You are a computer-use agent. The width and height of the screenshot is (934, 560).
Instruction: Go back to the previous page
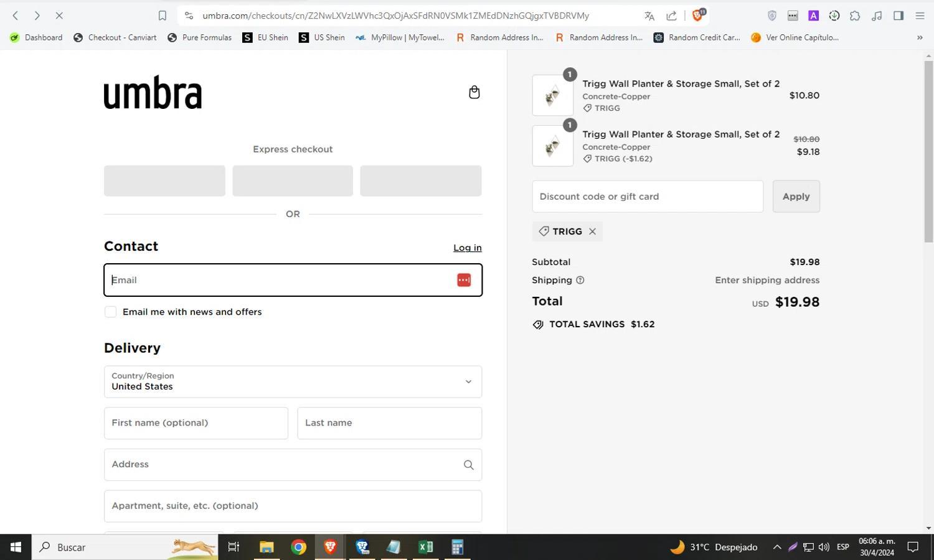pos(16,16)
